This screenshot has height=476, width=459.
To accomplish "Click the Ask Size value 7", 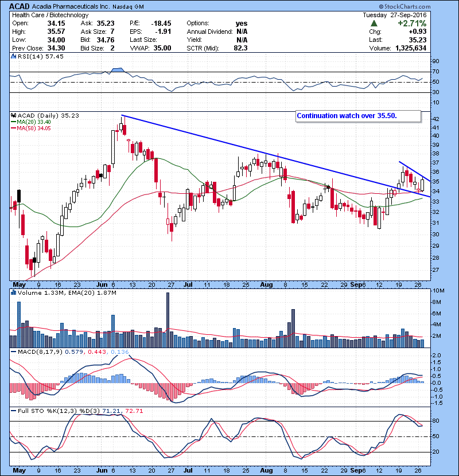I will [112, 32].
